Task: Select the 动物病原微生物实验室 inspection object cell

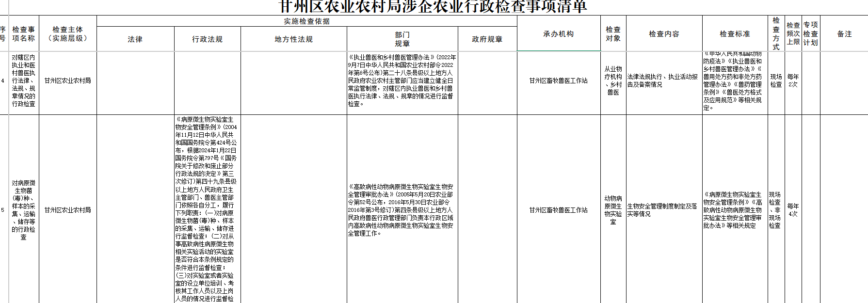Action: click(x=613, y=210)
